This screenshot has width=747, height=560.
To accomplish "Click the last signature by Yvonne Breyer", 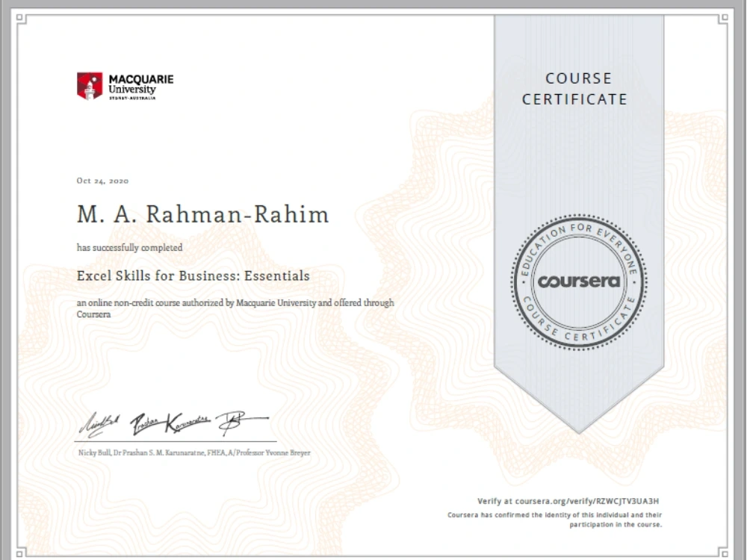I will tap(242, 423).
